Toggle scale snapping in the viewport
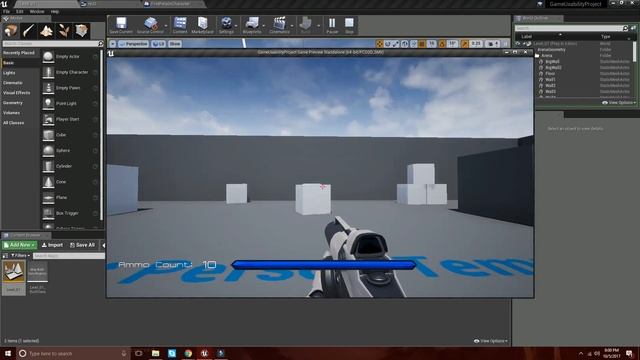 (x=464, y=44)
